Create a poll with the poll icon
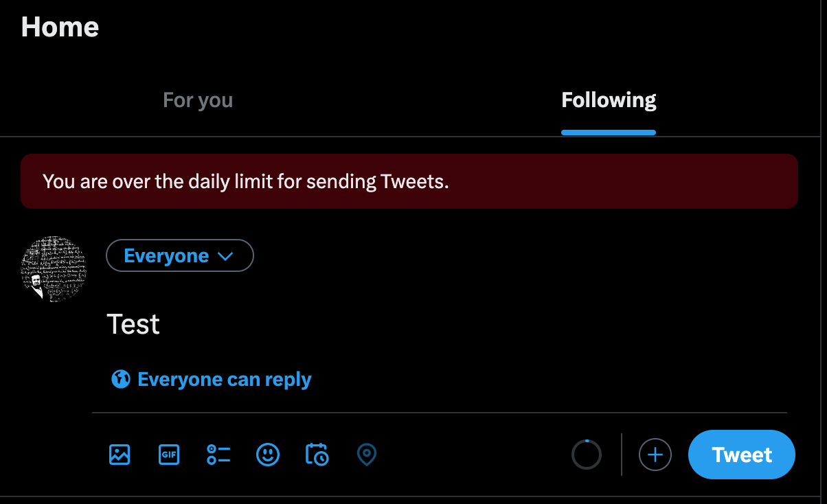 pyautogui.click(x=218, y=455)
